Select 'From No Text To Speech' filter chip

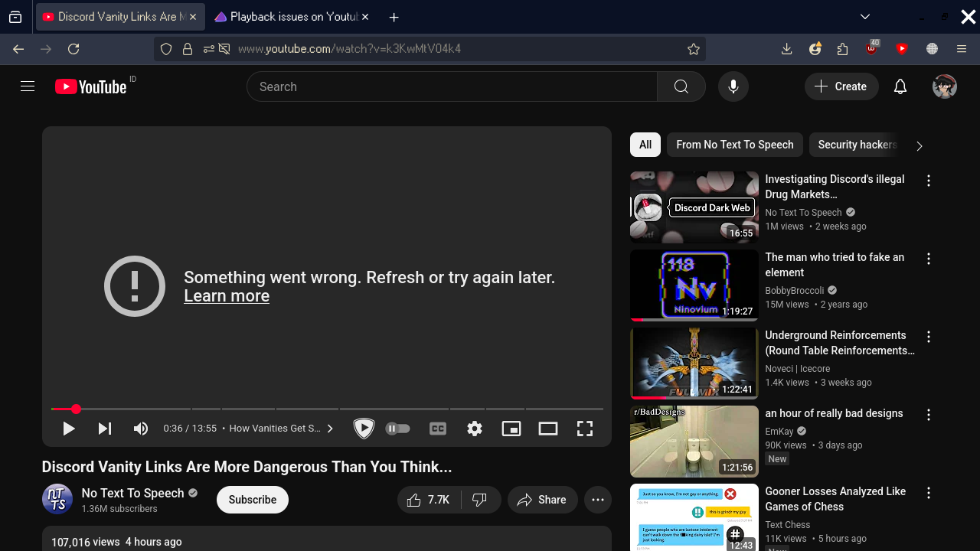tap(734, 145)
